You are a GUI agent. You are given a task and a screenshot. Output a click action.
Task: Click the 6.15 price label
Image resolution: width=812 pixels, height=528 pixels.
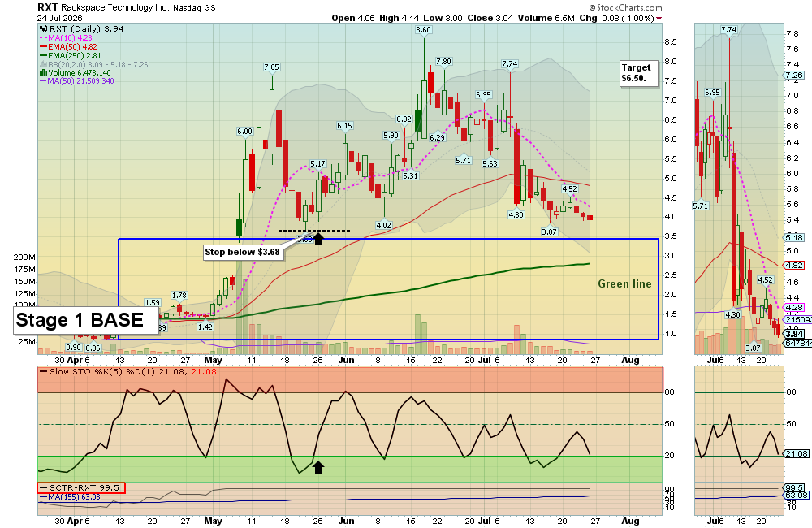[x=344, y=126]
